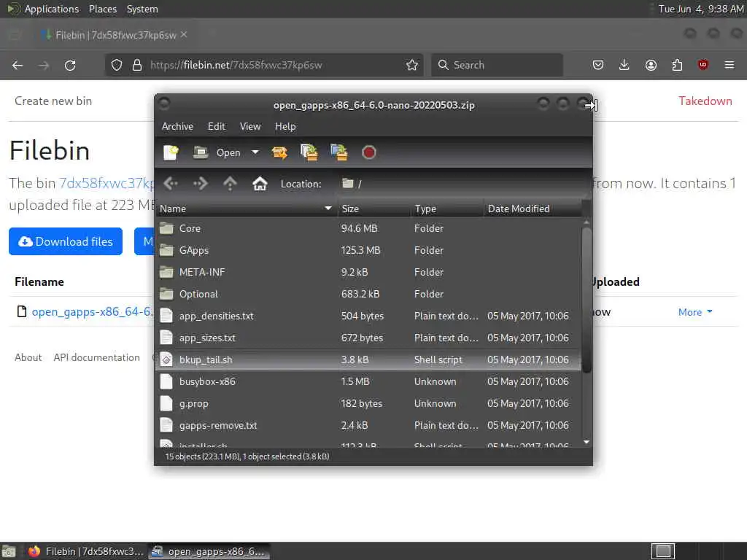Open Places menu in top panel
This screenshot has height=560, width=747.
(102, 9)
